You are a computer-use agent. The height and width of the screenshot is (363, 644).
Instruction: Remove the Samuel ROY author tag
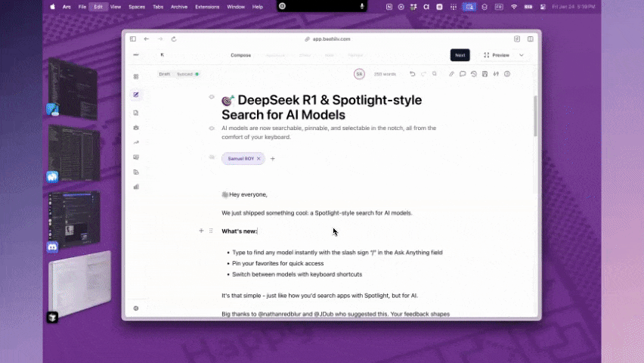click(259, 159)
